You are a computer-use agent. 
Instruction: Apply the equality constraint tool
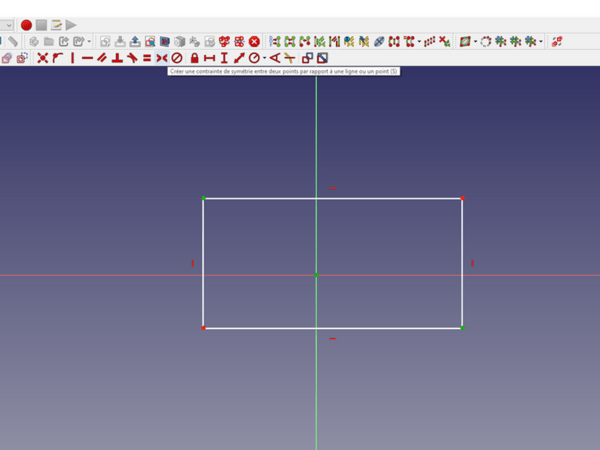[x=147, y=59]
